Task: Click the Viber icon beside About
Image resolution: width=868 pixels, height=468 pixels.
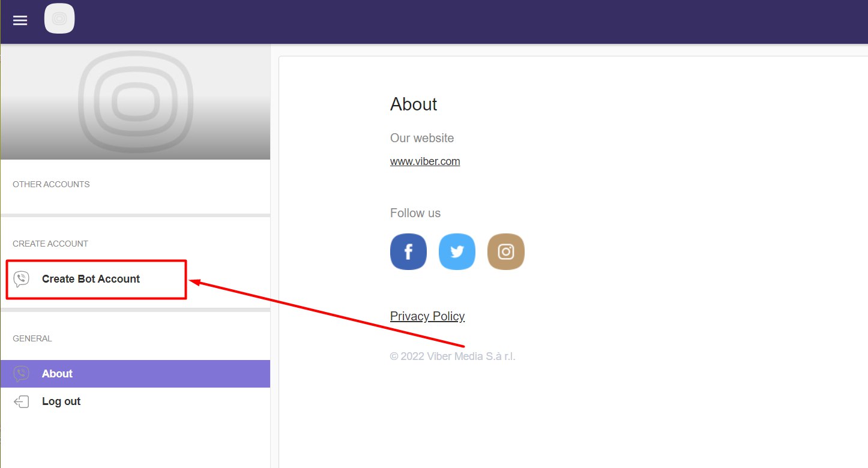Action: pyautogui.click(x=22, y=374)
